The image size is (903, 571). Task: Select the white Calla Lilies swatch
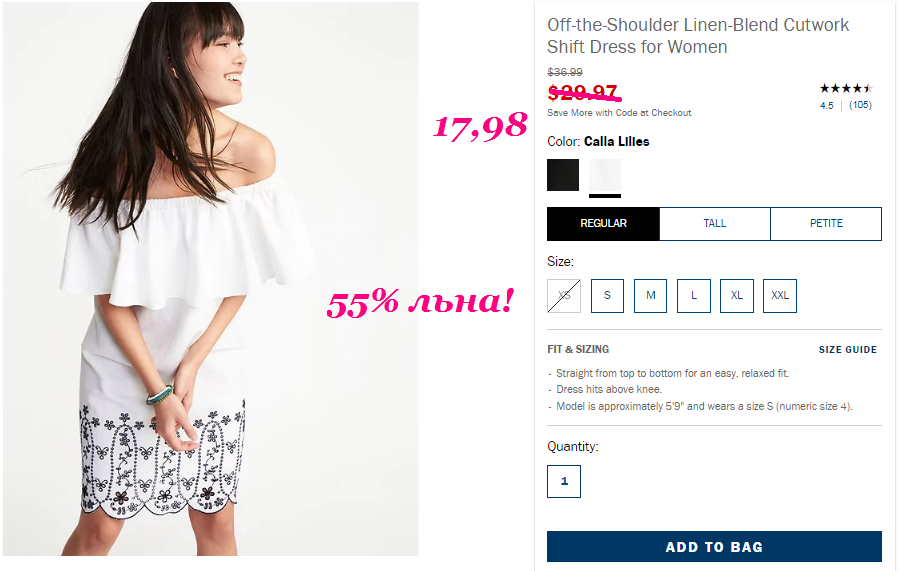click(x=605, y=175)
